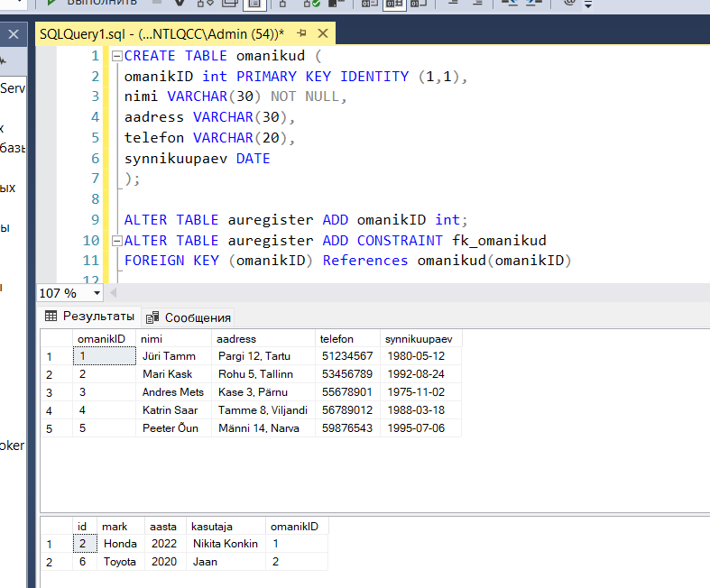Place cursor on fk_omanikud constraint name
This screenshot has width=710, height=588.
click(x=499, y=241)
